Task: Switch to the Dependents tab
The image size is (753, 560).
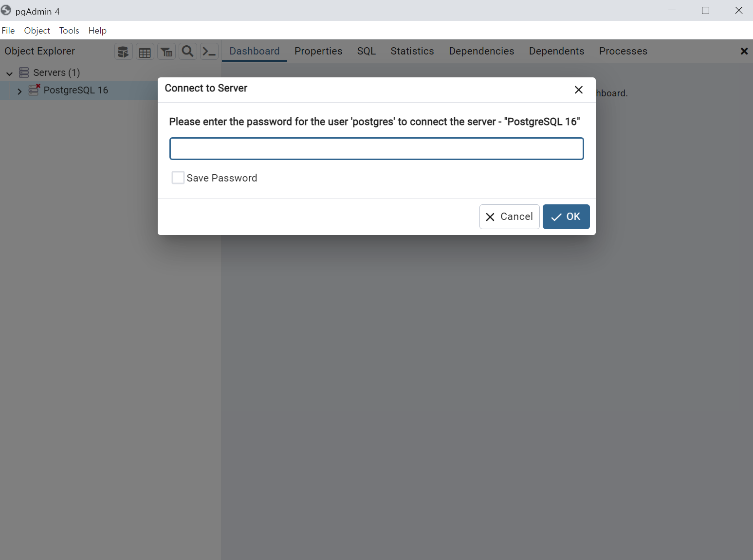Action: 556,51
